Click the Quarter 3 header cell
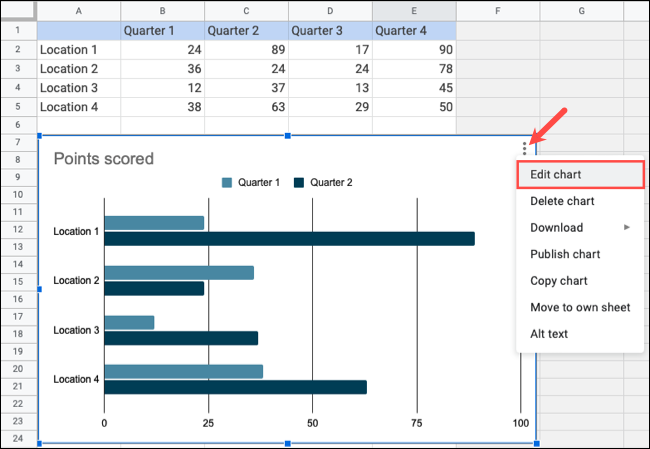The height and width of the screenshot is (449, 650). (330, 31)
